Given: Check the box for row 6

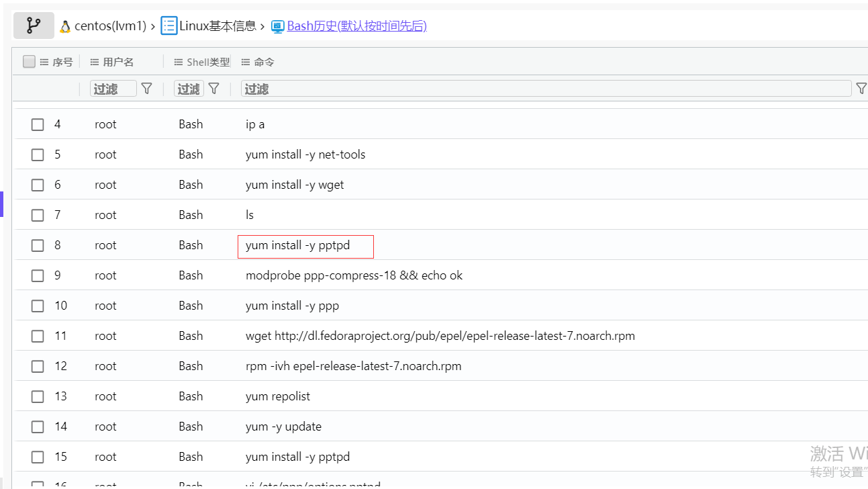Looking at the screenshot, I should coord(38,185).
